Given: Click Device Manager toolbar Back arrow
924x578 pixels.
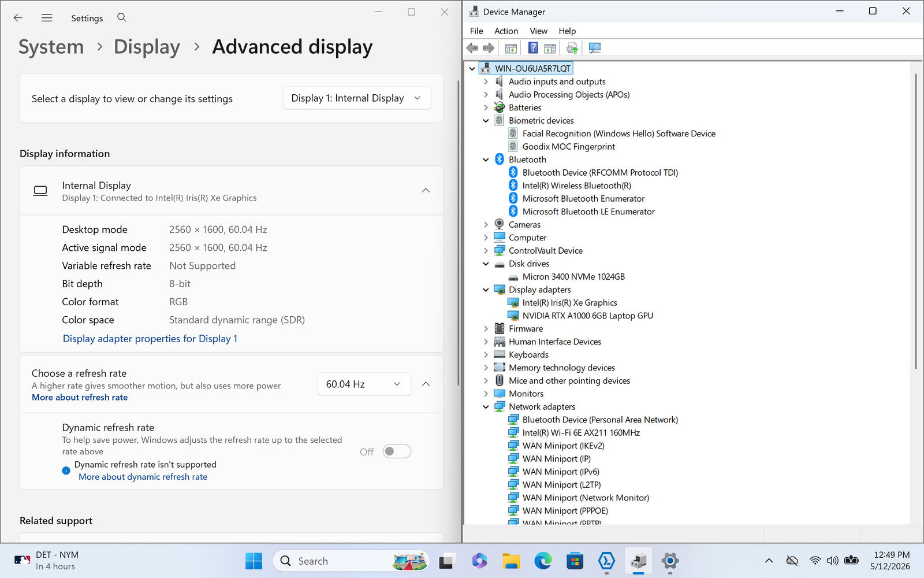Looking at the screenshot, I should click(472, 48).
